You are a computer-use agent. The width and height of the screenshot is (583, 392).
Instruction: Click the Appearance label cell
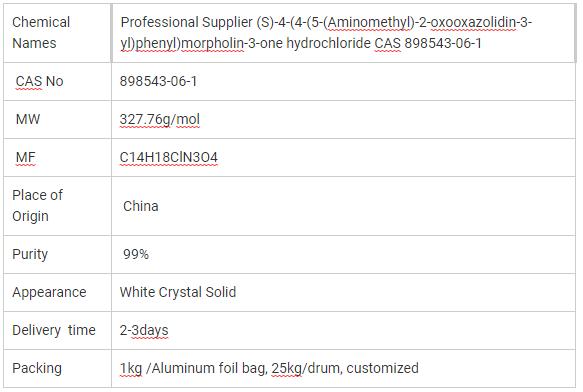57,292
